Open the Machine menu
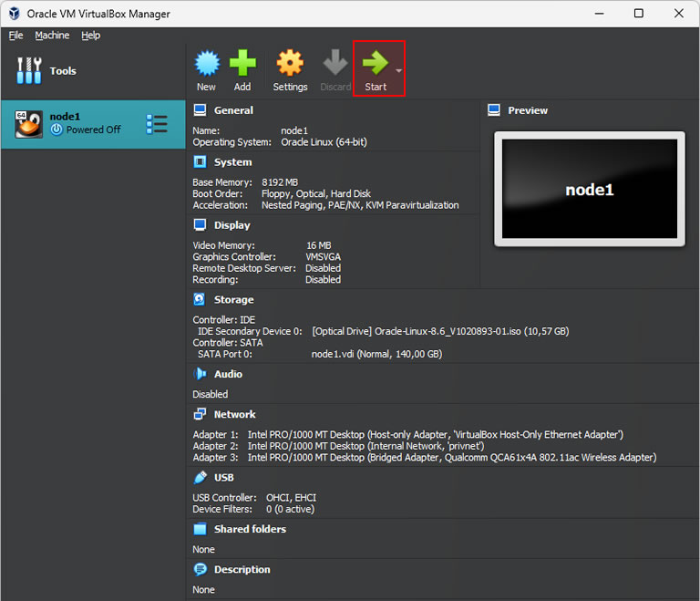700x601 pixels. pyautogui.click(x=52, y=36)
